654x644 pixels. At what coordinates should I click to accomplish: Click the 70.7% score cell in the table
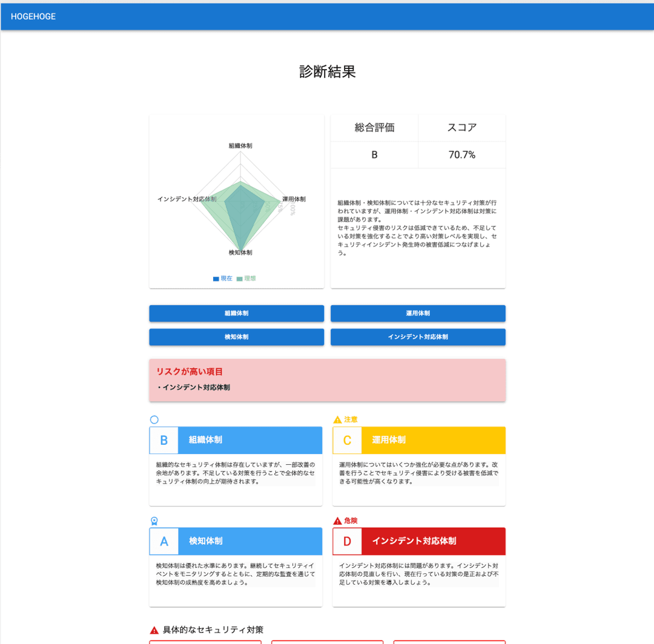pos(462,154)
